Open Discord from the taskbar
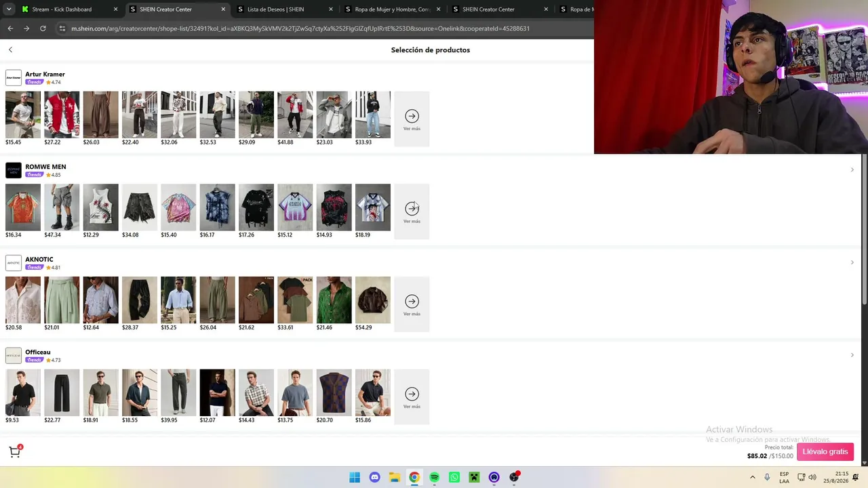 coord(374,477)
